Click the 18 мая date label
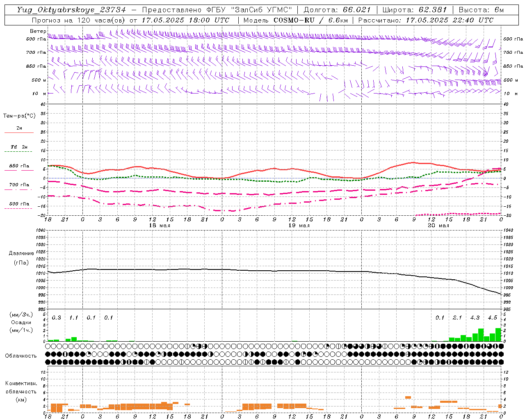Screen dimensions: 525x420 point(160,226)
